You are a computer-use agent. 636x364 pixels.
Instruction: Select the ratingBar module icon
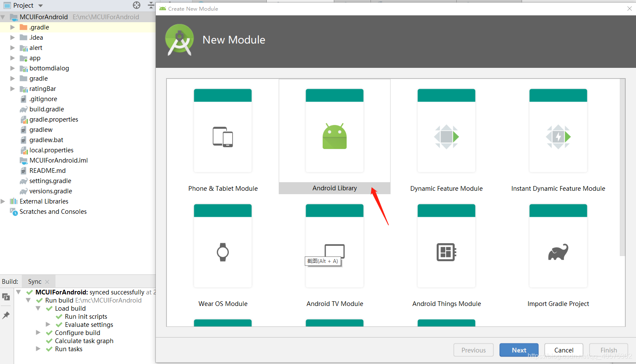23,89
